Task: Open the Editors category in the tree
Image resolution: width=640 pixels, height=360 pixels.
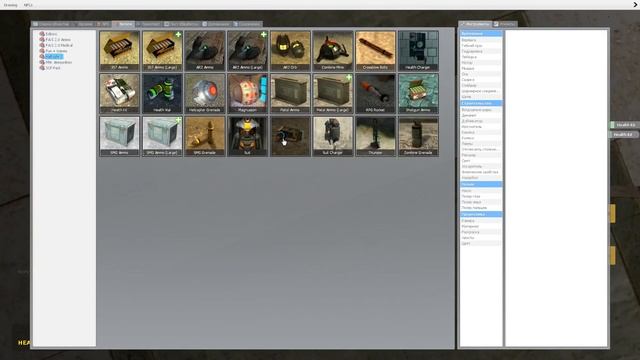Action: pyautogui.click(x=51, y=34)
